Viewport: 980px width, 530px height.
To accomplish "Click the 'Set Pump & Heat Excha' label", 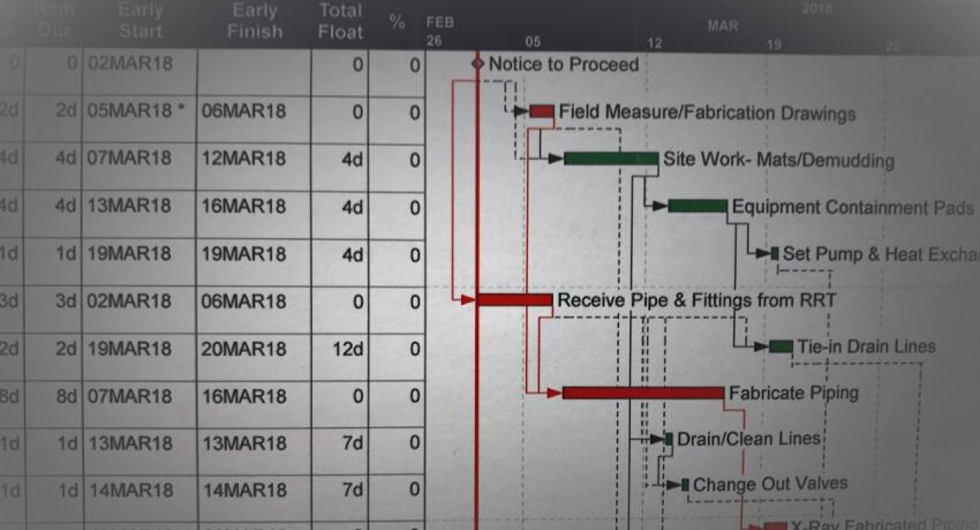I will 881,254.
